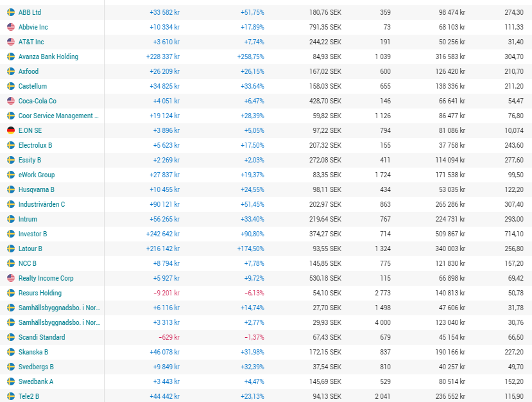Click the flag icon beside Latour B
Image resolution: width=532 pixels, height=402 pixels.
tap(11, 249)
